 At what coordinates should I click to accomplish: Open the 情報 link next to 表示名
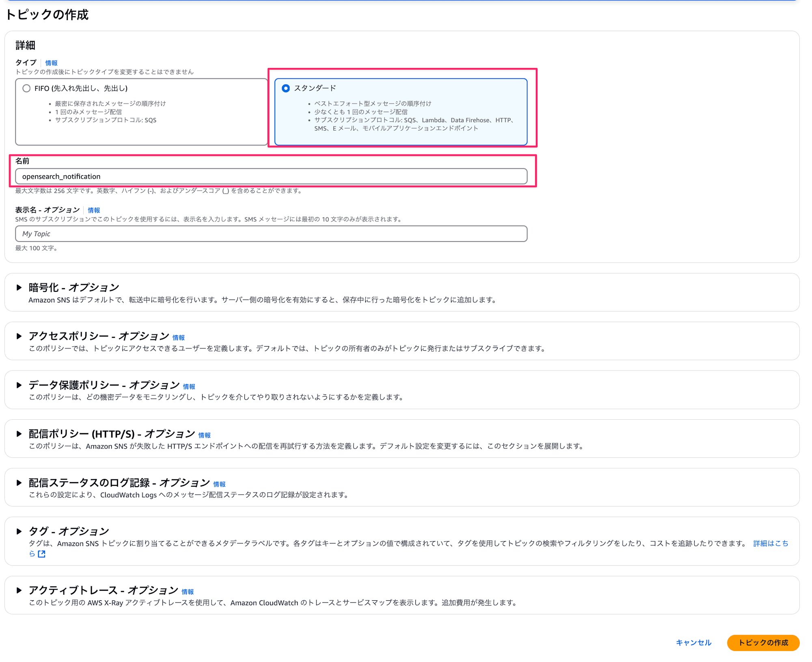click(x=94, y=210)
